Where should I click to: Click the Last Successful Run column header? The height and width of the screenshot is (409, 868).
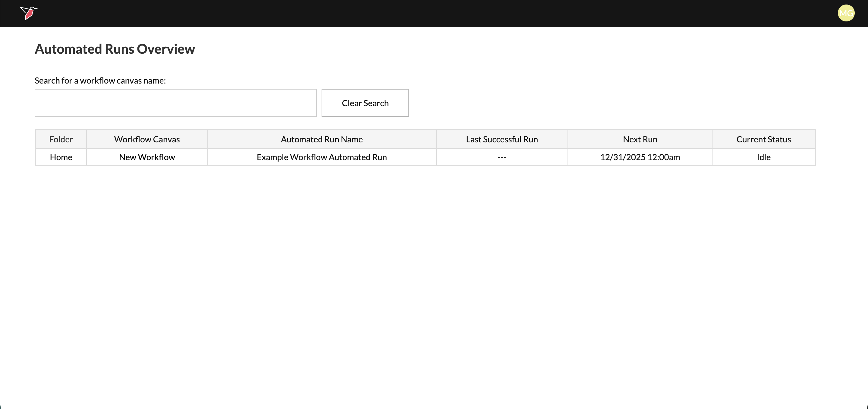click(x=502, y=139)
